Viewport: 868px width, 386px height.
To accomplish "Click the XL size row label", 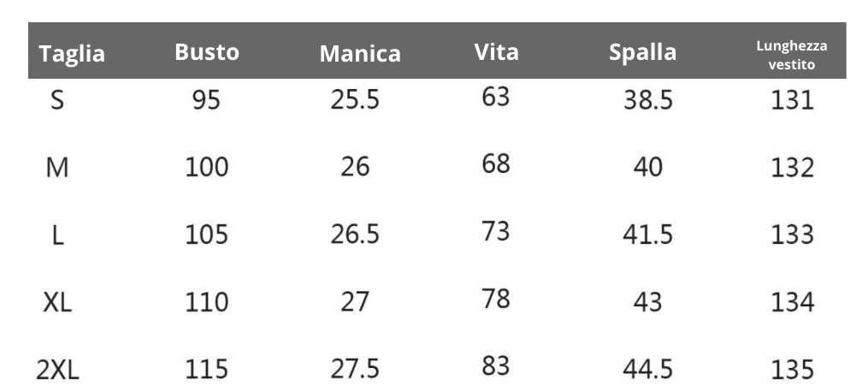I will point(57,302).
